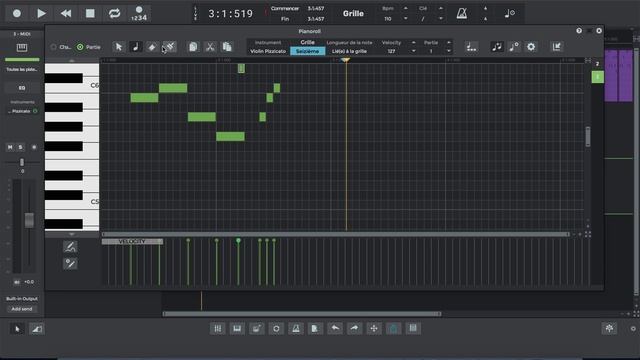The image size is (640, 360).
Task: Decrease the Velocity value
Action: click(413, 51)
